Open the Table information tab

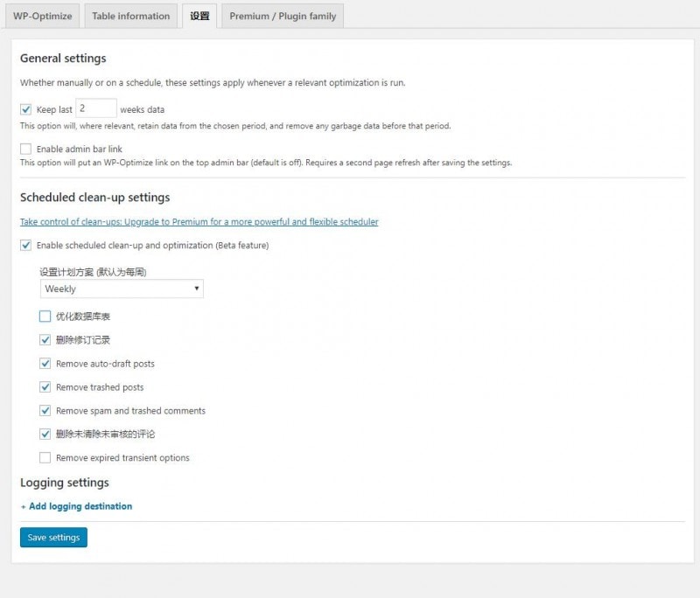click(x=131, y=16)
